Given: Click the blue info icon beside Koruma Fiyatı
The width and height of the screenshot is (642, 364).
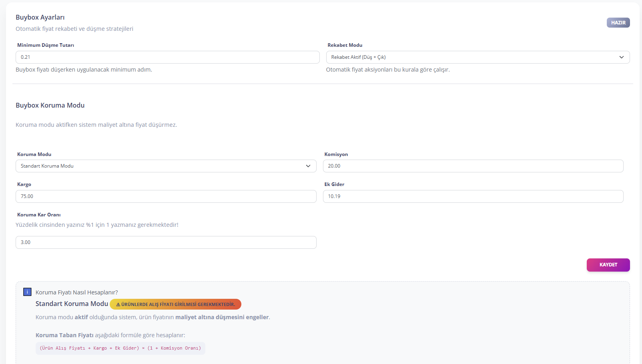Looking at the screenshot, I should coord(27,292).
